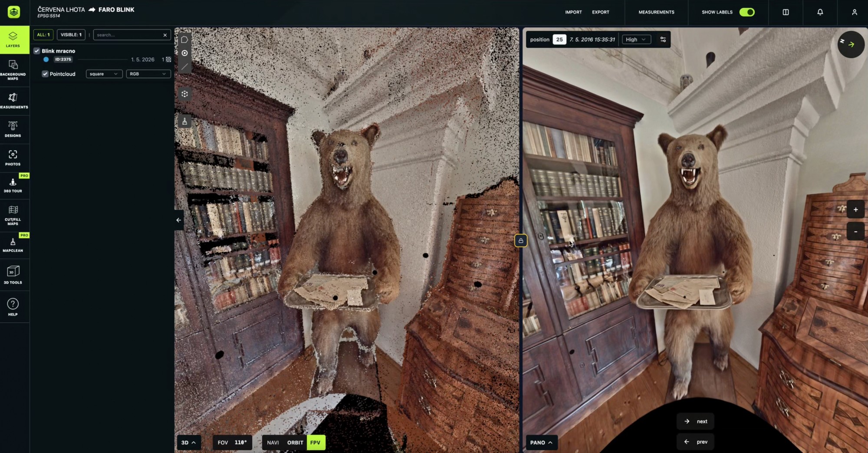Expand the 3D view mode selector
Viewport: 868px width, 453px height.
click(189, 443)
